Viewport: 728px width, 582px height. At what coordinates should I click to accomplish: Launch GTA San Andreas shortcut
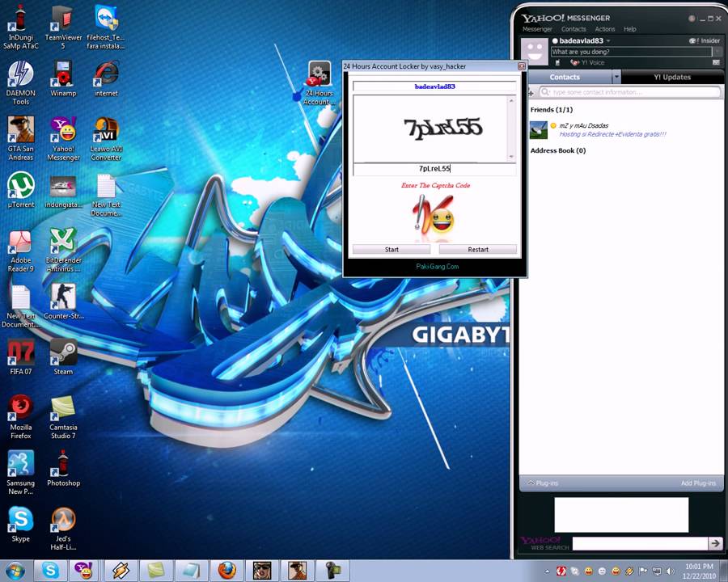tap(20, 139)
